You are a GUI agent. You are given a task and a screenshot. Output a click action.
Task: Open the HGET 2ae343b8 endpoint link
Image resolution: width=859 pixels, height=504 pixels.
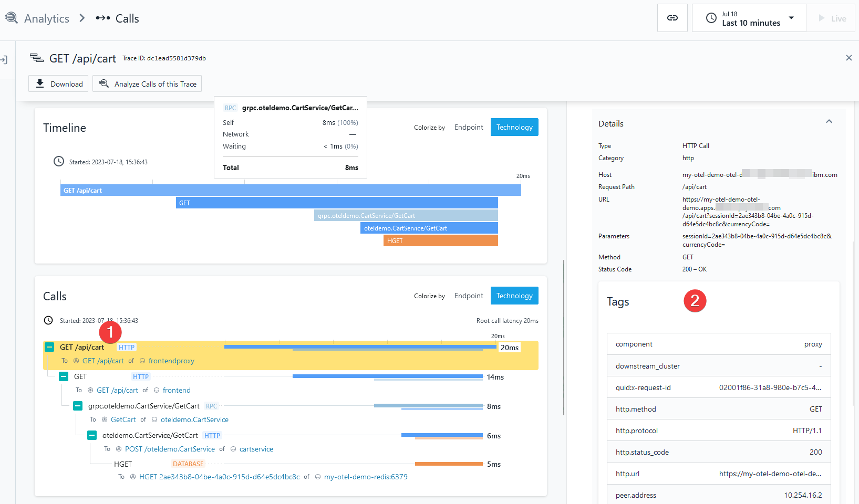[x=220, y=477]
